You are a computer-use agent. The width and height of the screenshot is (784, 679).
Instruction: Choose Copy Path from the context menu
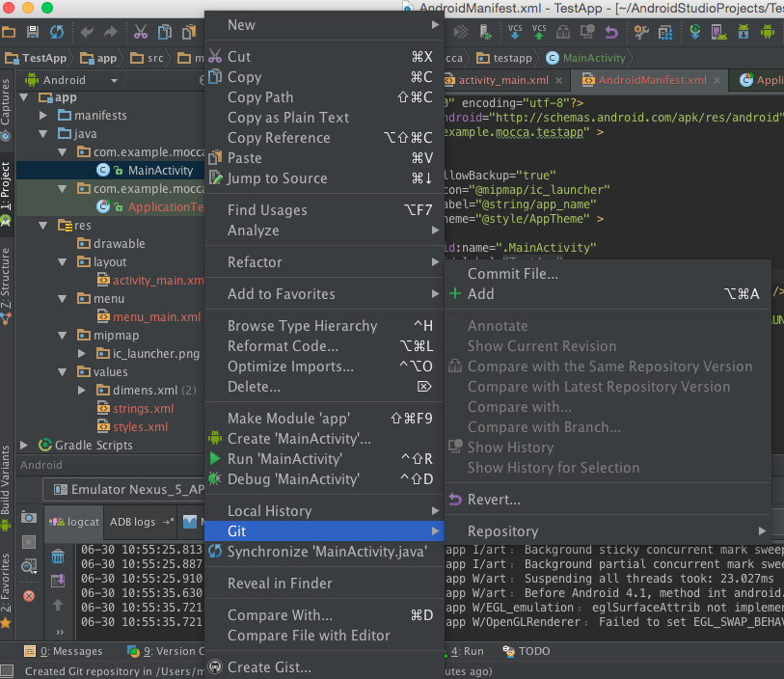click(324, 97)
